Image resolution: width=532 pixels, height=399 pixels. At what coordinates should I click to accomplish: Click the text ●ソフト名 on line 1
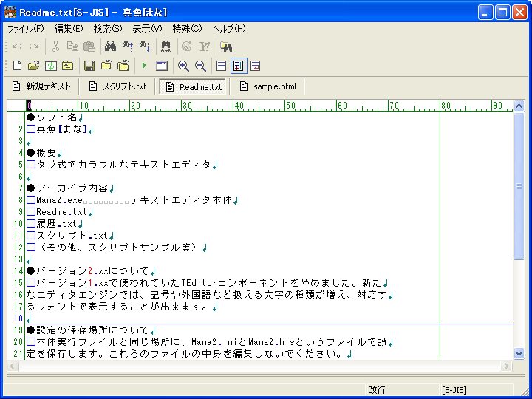[52, 117]
